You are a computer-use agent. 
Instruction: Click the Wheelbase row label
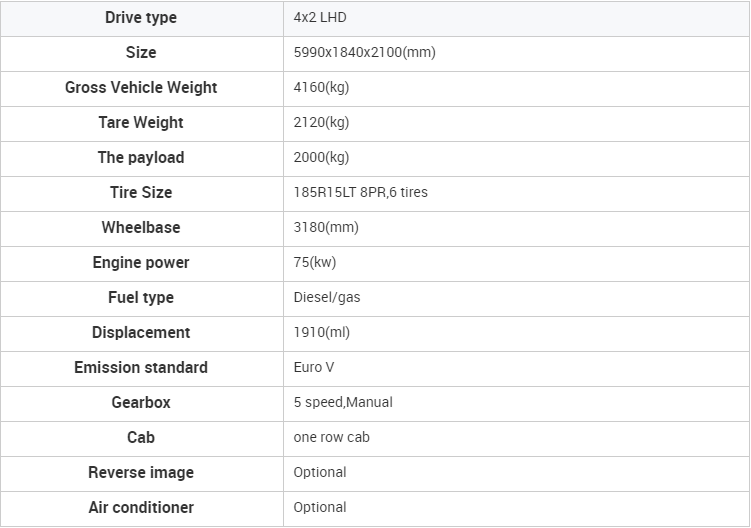141,227
